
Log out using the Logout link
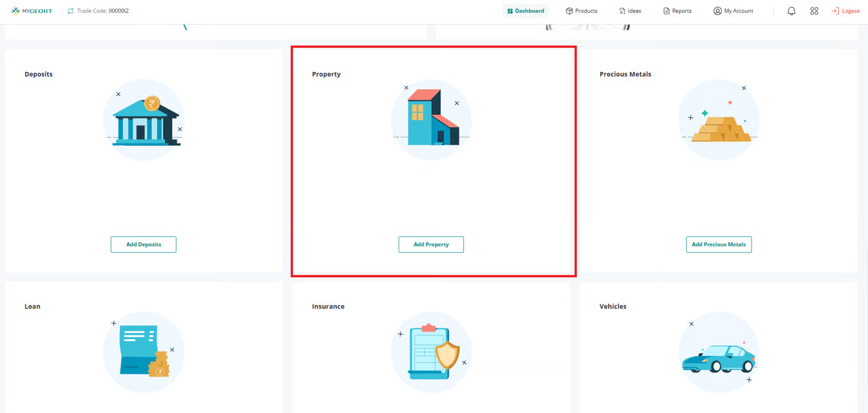pos(845,11)
